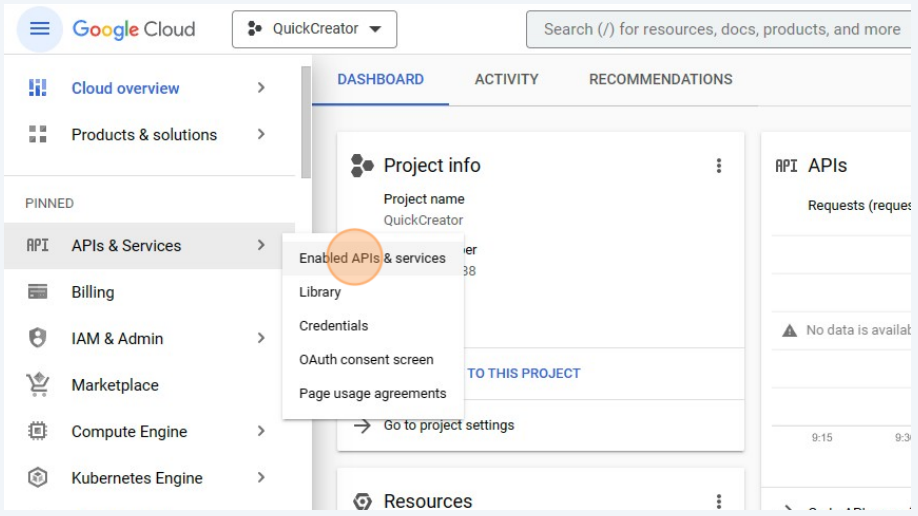Click the Billing card icon
918x516 pixels.
37,291
